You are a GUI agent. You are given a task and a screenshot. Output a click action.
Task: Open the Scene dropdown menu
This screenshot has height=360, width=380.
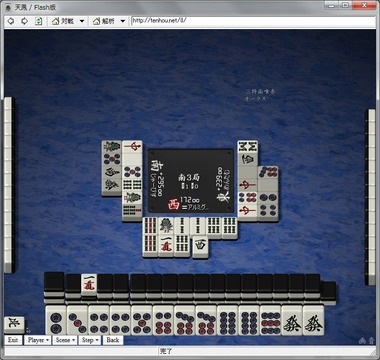(x=65, y=340)
